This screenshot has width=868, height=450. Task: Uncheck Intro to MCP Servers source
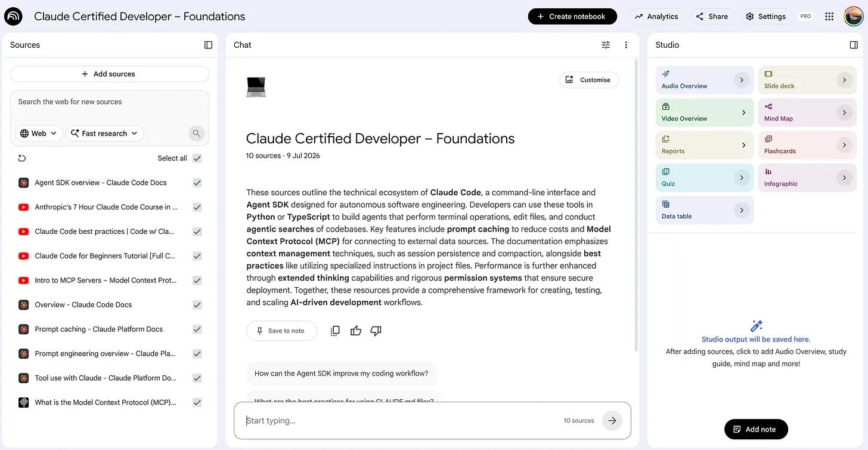[x=197, y=281]
